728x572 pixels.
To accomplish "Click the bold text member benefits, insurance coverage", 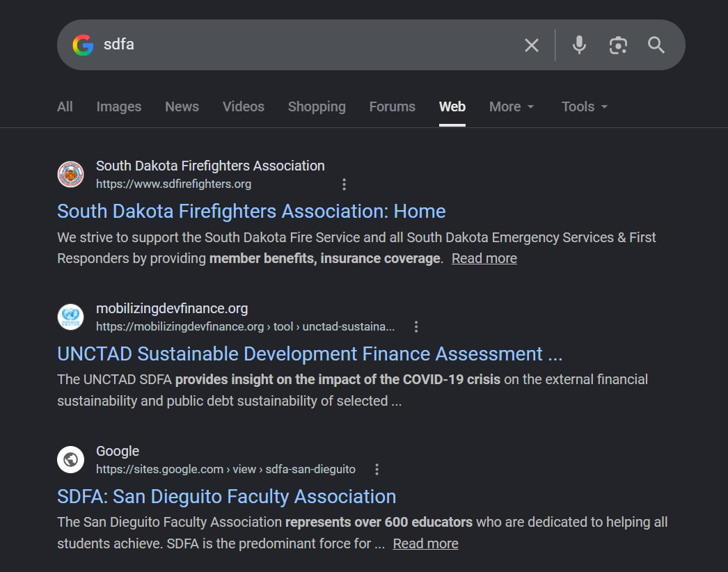I will pos(324,259).
